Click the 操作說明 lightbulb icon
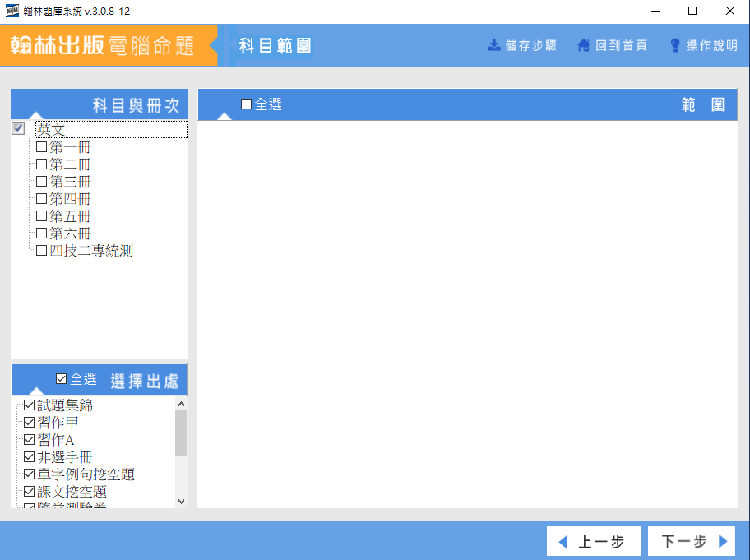This screenshot has height=560, width=750. 675,45
